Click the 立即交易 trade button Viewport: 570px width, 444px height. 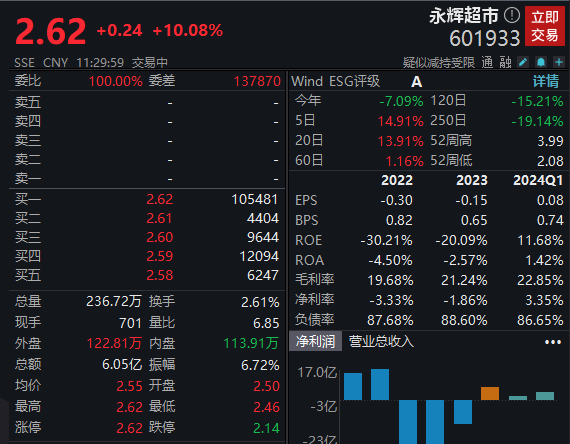pos(545,26)
